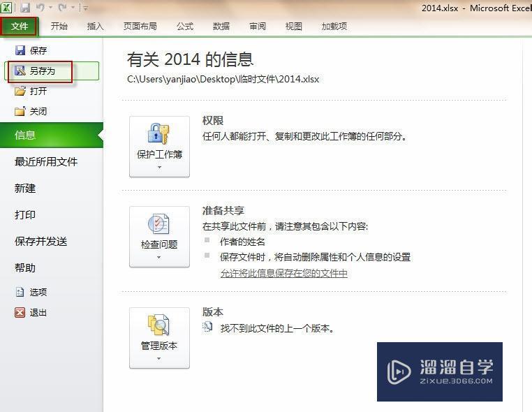The height and width of the screenshot is (412, 532).
Task: Open 最近所用文件 section
Action: pos(46,161)
